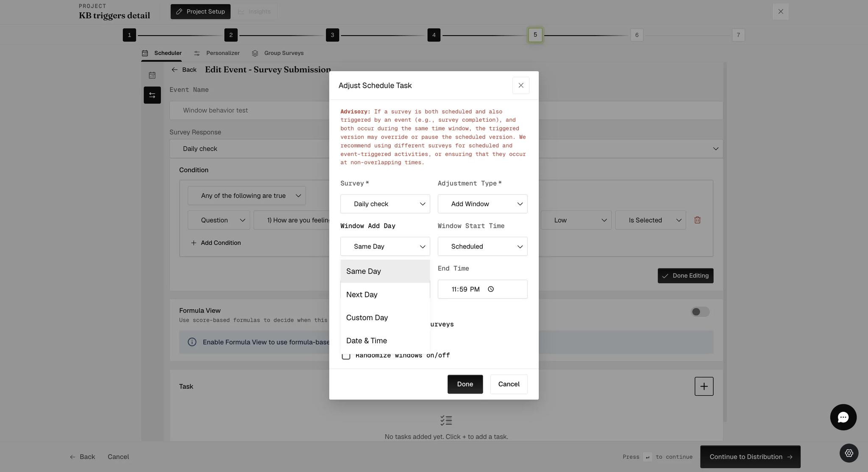868x472 pixels.
Task: Open the chat support bubble icon
Action: (843, 417)
